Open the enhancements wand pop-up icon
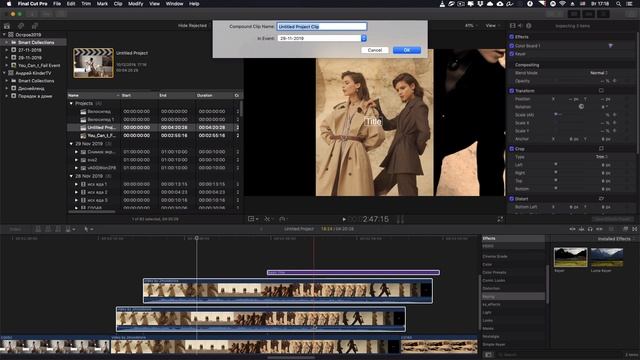 268,219
